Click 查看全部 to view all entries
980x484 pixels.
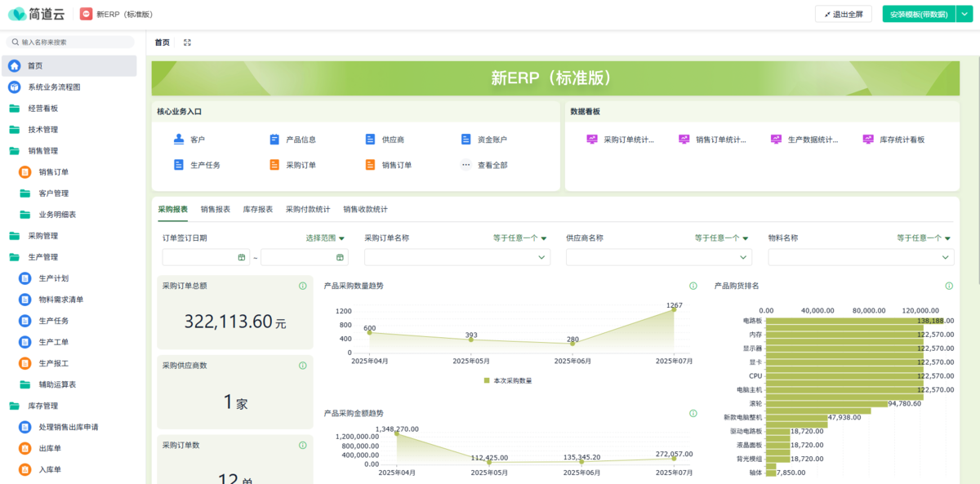483,165
